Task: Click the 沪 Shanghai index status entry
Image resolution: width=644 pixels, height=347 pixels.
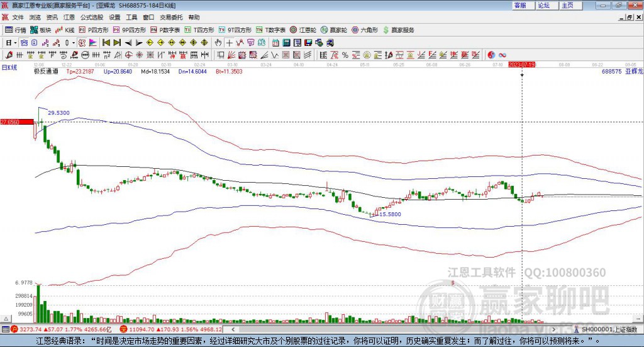Action: [62, 329]
